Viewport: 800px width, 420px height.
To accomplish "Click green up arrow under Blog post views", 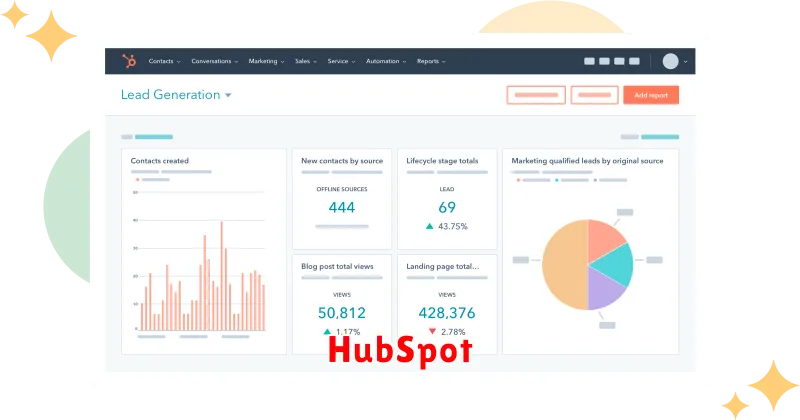I will (x=326, y=331).
